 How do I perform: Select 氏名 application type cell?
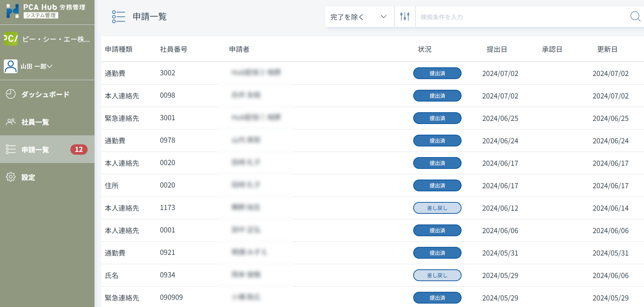pyautogui.click(x=112, y=275)
